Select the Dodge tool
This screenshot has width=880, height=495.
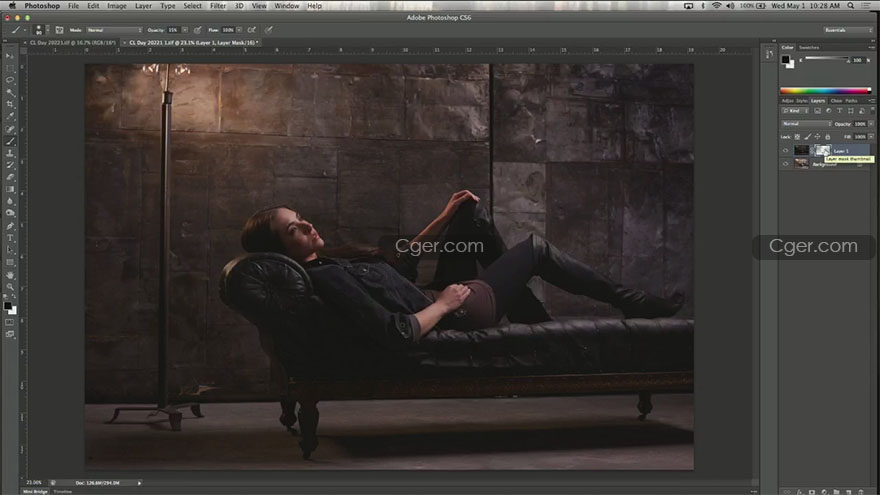click(x=10, y=213)
